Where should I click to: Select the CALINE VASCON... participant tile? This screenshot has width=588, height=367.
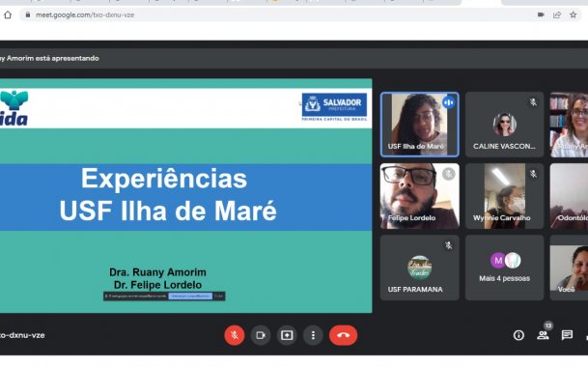[x=504, y=125]
